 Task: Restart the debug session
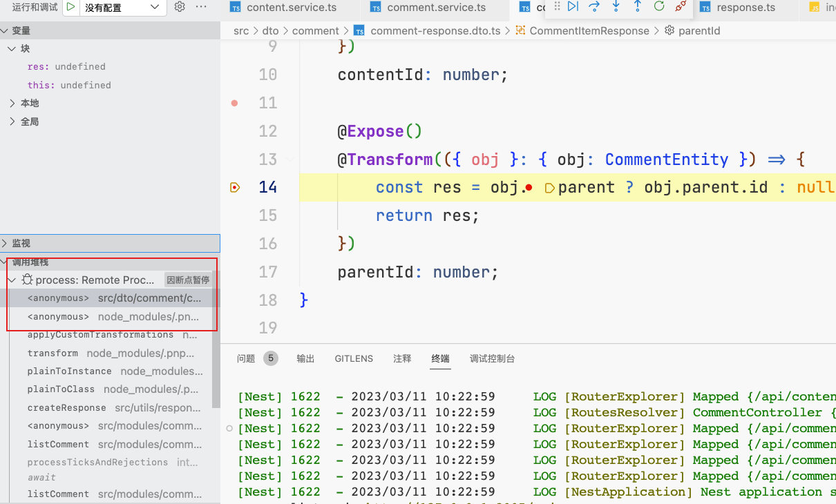coord(659,7)
